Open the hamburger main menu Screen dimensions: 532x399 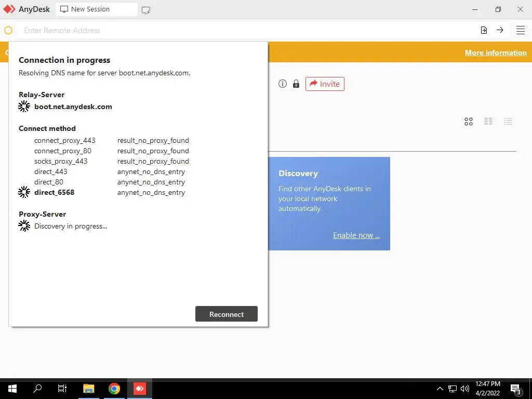521,30
